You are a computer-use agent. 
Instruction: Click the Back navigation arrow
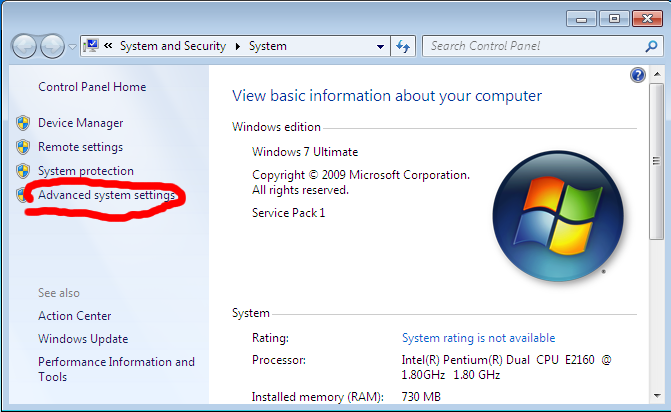click(24, 46)
